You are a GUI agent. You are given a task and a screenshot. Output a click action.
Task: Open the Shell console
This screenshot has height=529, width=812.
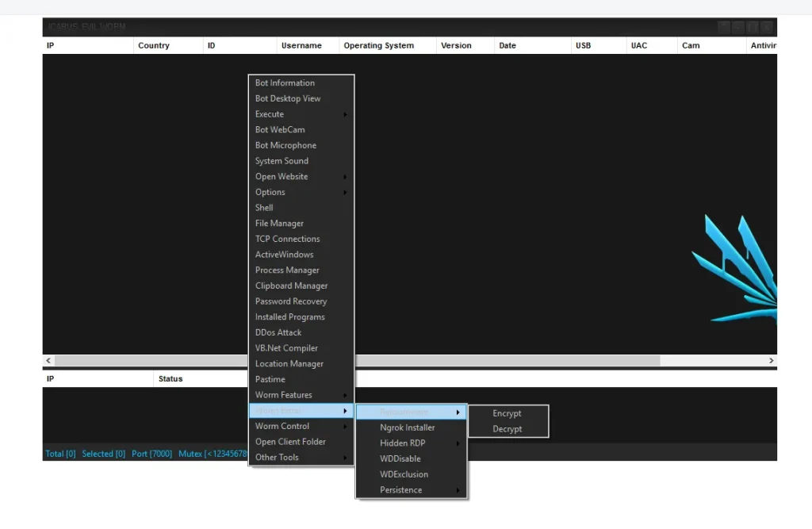click(263, 207)
